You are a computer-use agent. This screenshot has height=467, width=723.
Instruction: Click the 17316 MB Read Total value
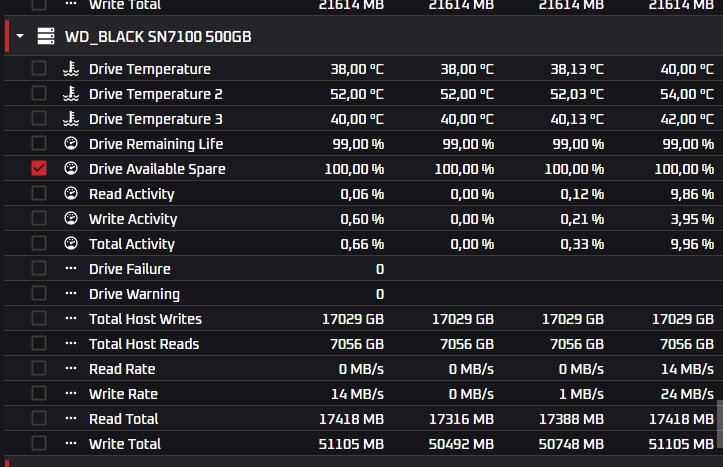pyautogui.click(x=461, y=419)
